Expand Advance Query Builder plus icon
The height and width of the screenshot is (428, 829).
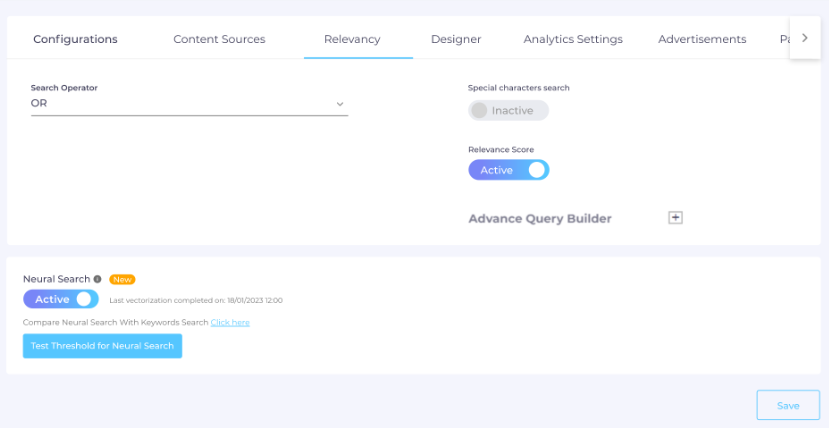(675, 218)
